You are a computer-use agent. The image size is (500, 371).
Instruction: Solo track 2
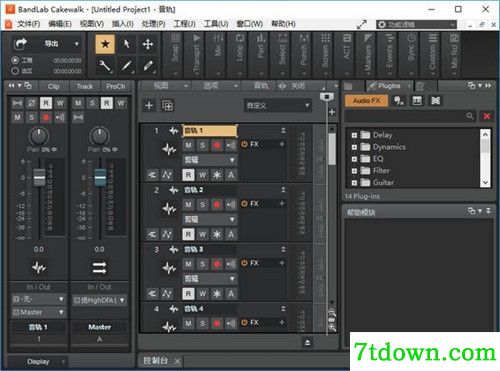tap(203, 204)
